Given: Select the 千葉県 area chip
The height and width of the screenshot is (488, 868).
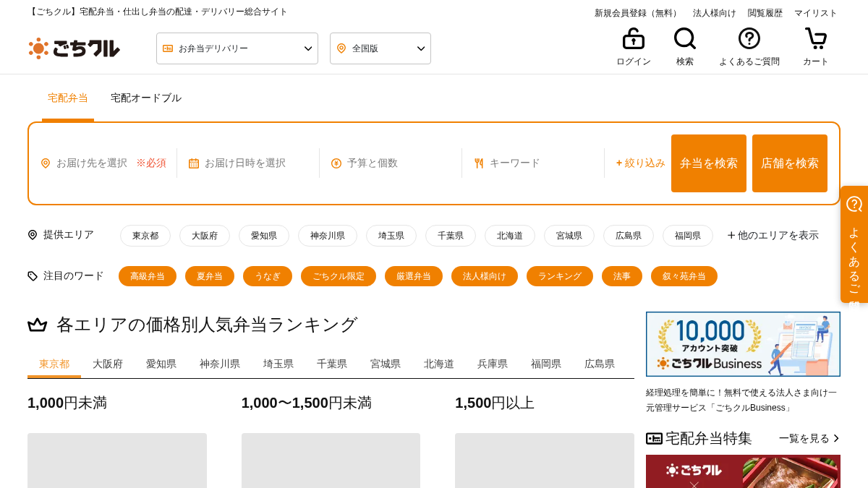Looking at the screenshot, I should [451, 236].
